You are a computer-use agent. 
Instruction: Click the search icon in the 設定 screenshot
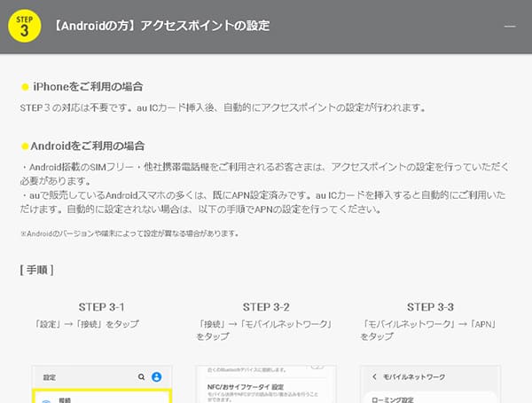coord(141,377)
